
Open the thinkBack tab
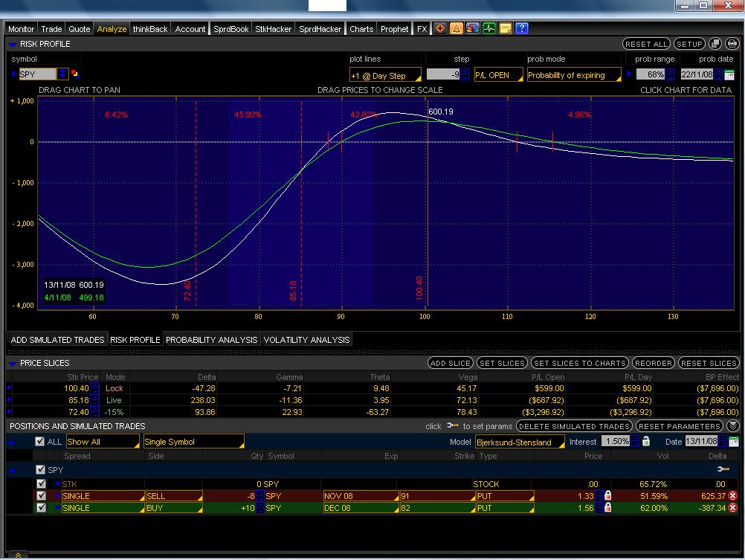(150, 29)
